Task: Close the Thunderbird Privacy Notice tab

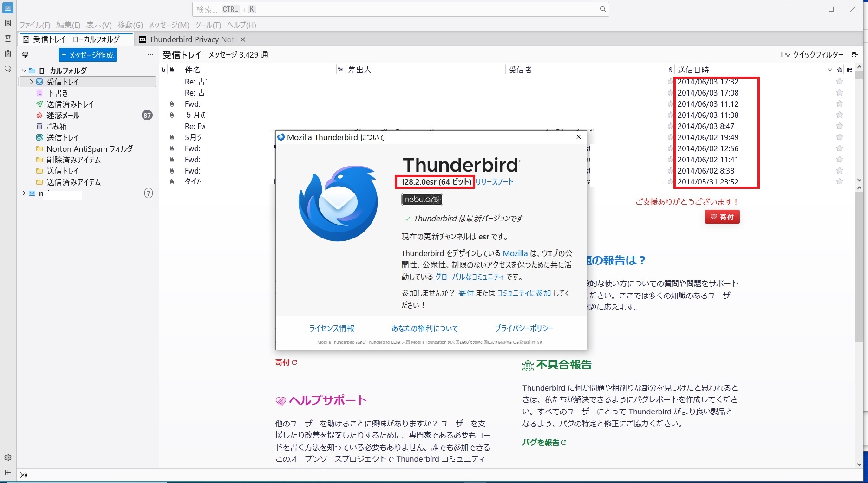Action: [243, 39]
